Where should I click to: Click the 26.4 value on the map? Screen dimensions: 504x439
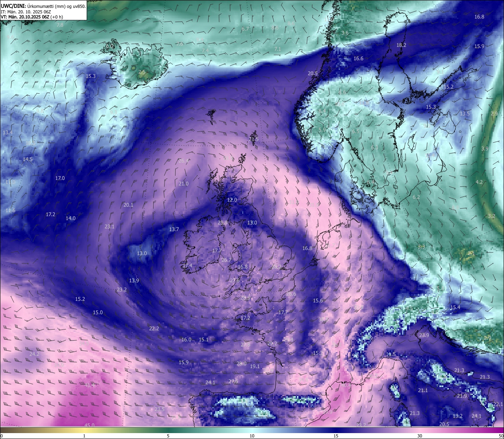point(183,161)
